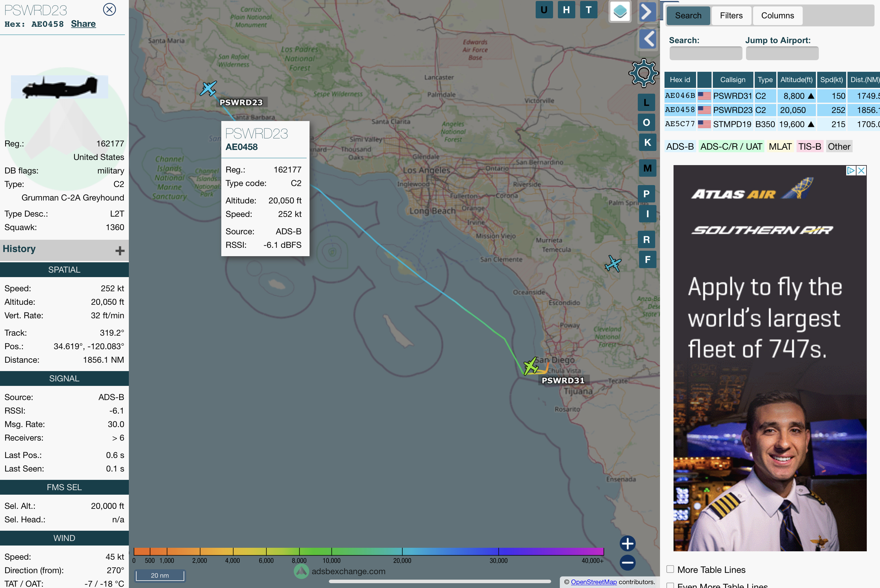Click the TIS-B legend label
The width and height of the screenshot is (880, 588).
[809, 147]
